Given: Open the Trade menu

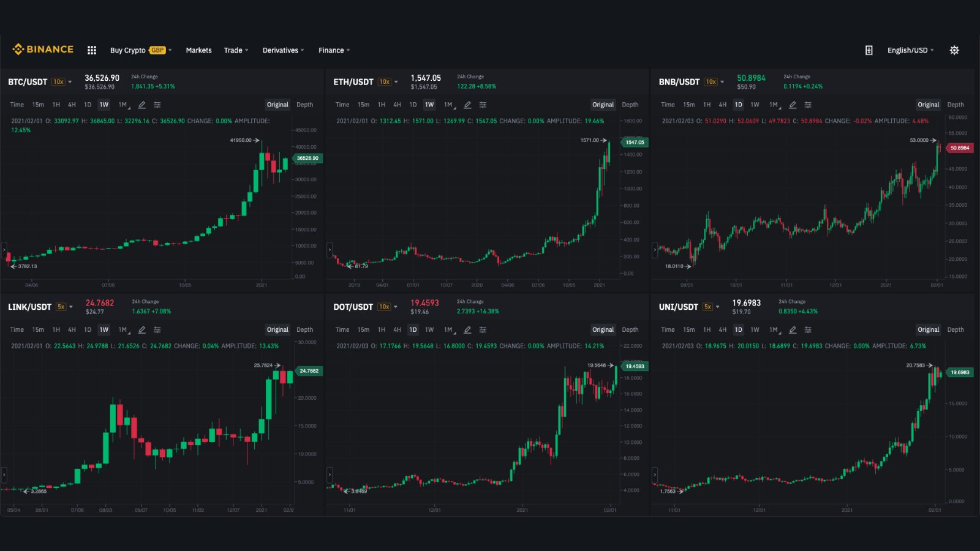Looking at the screenshot, I should pos(236,50).
